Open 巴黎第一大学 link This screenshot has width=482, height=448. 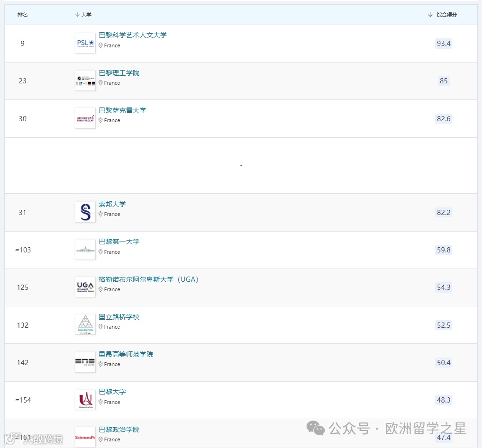(119, 242)
